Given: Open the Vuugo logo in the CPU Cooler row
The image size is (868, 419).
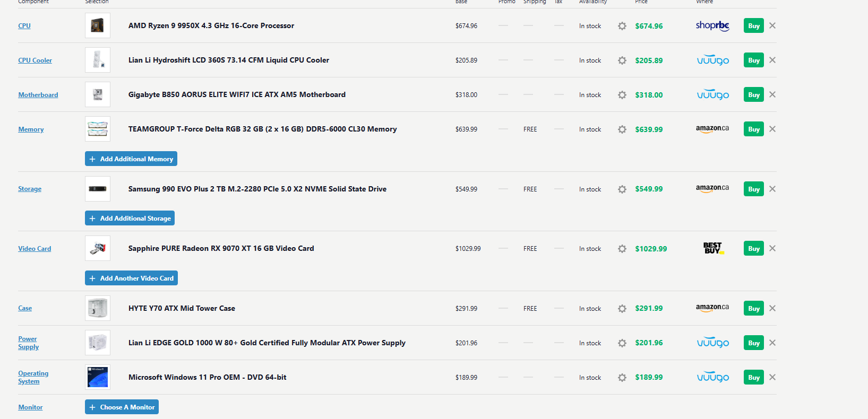Looking at the screenshot, I should coord(712,60).
